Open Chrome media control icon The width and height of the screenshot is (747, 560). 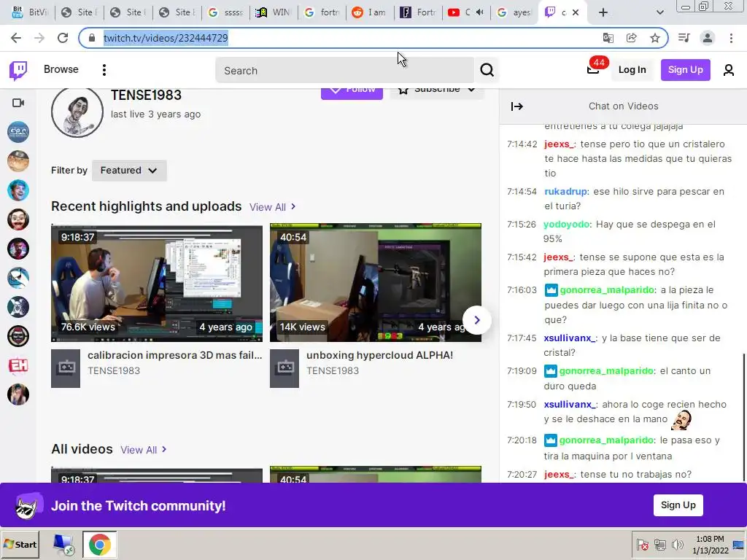(684, 38)
